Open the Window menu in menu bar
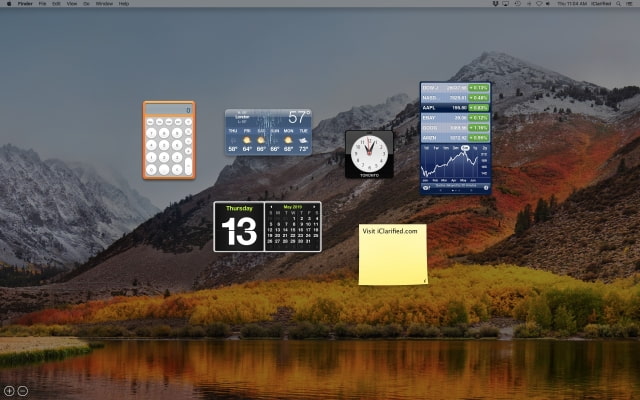The height and width of the screenshot is (400, 640). [x=104, y=4]
